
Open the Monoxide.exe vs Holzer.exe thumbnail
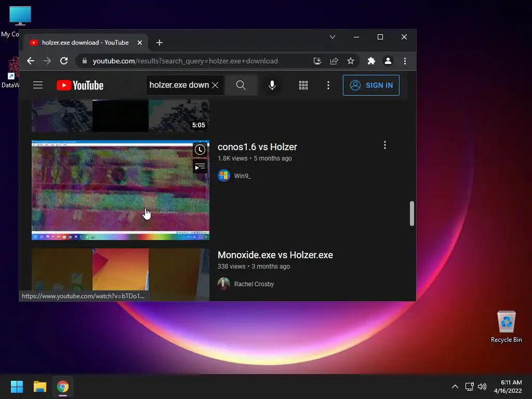(x=121, y=275)
